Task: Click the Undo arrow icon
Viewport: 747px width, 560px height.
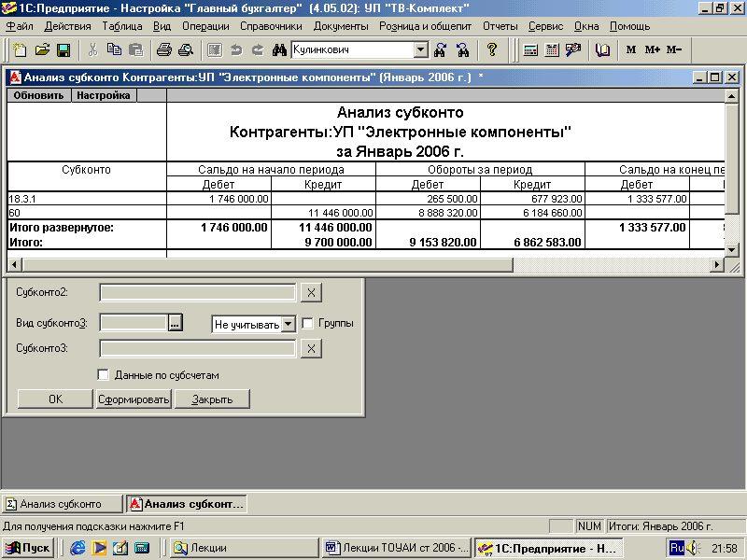Action: click(236, 49)
